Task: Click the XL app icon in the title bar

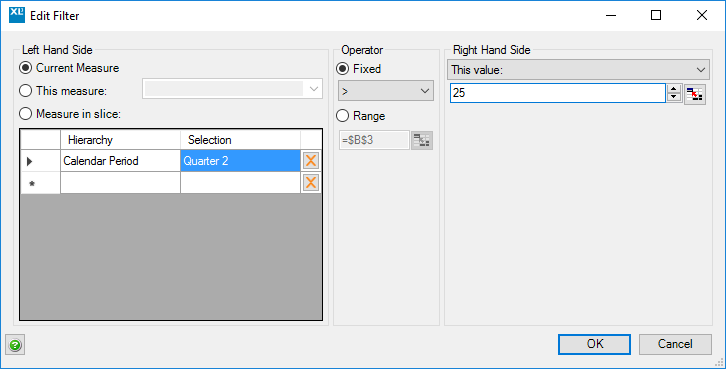Action: (x=17, y=15)
